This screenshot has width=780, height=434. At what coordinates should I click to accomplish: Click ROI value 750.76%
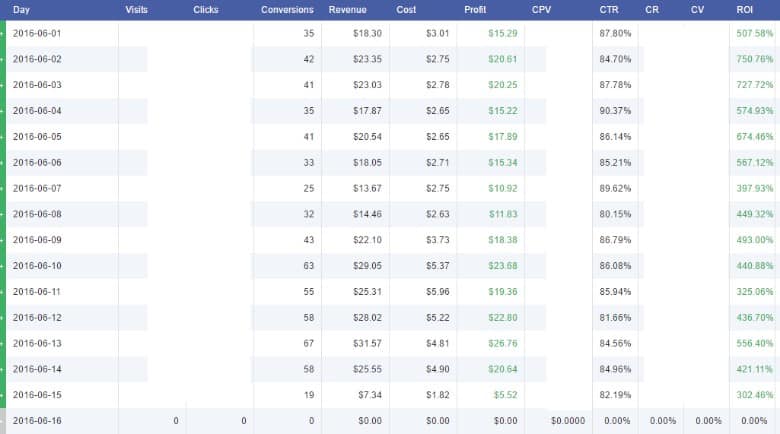click(x=755, y=59)
